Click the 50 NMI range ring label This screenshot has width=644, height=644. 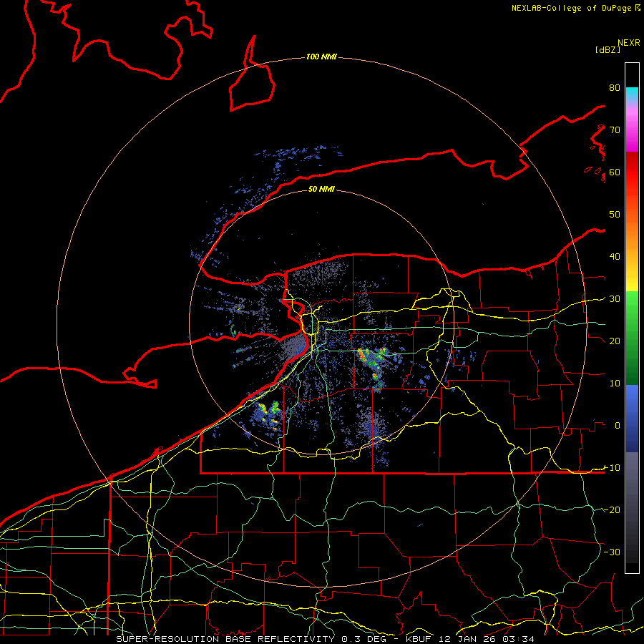pos(321,189)
